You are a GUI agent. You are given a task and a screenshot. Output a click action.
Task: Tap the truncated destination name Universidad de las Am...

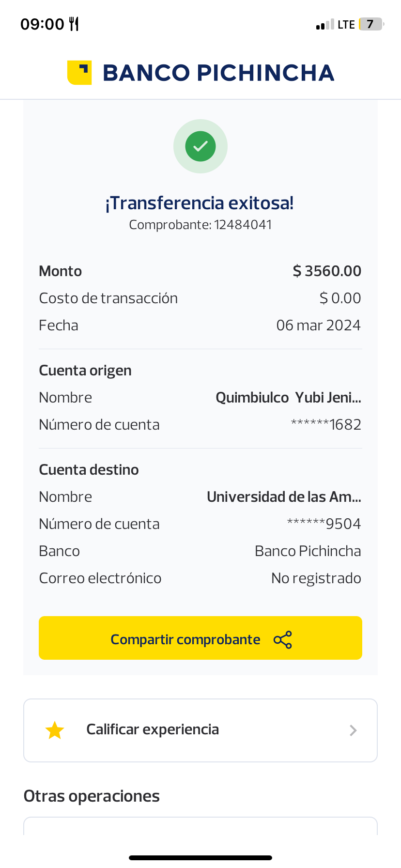284,497
